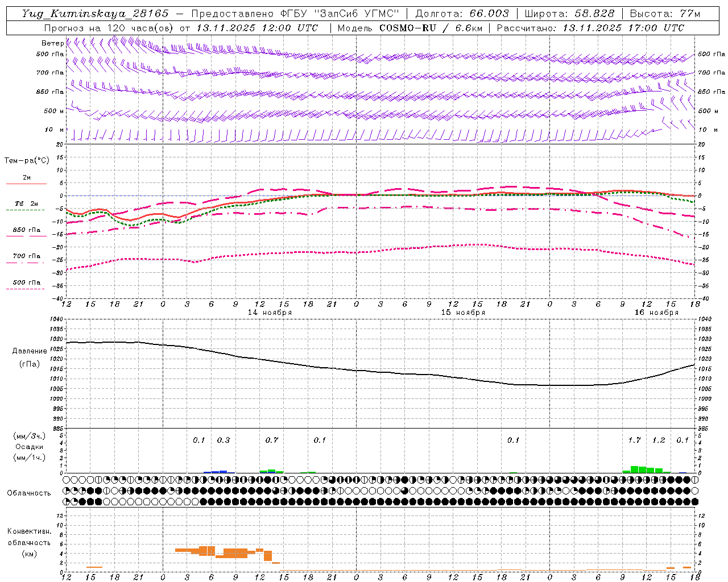Select the Прогноз на 120 часа(ов) text

(x=108, y=28)
